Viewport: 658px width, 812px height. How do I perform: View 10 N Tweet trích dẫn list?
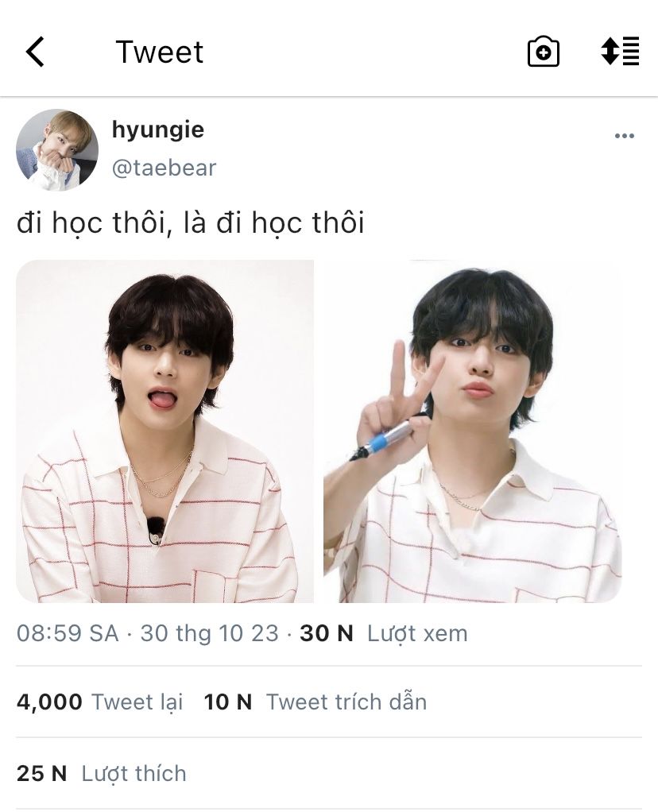(x=315, y=702)
